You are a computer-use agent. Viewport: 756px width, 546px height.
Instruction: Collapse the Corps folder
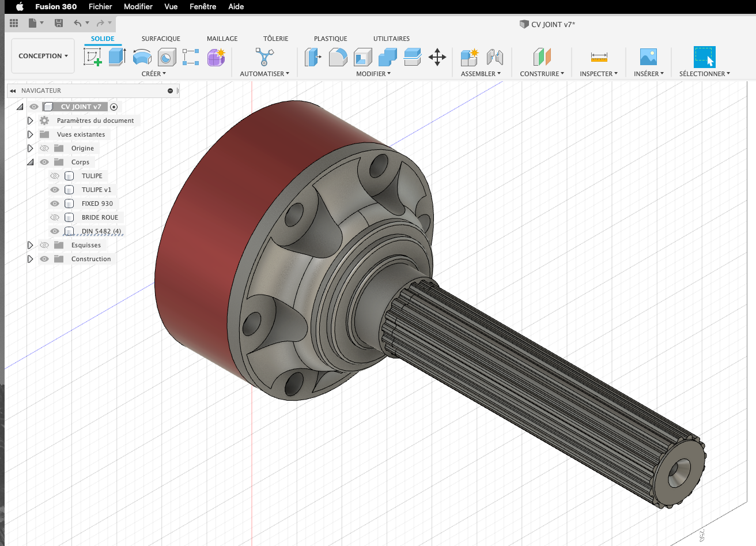[x=30, y=162]
